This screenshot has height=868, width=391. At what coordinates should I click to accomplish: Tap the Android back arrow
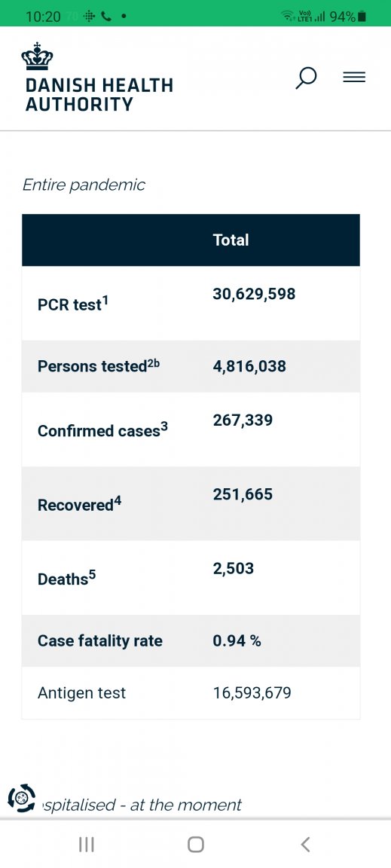tap(305, 844)
